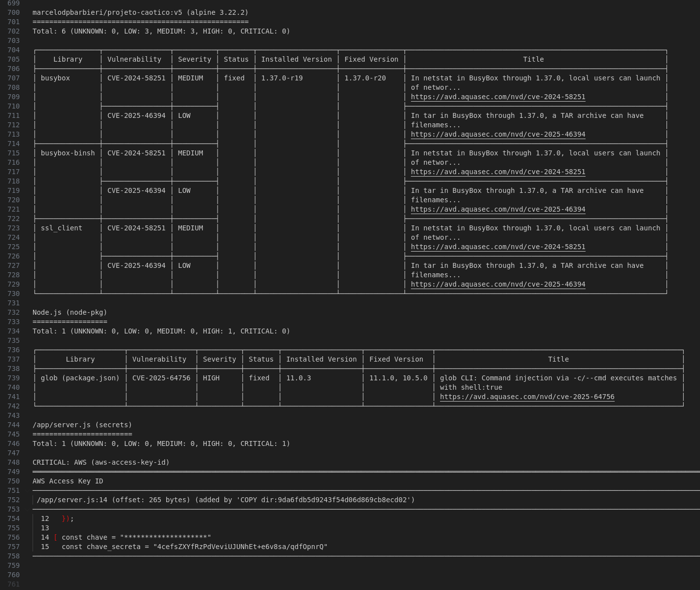Screen dimensions: 700x590
Task: Open the CVE-2024-58251 link in the busybox row
Action: click(498, 97)
